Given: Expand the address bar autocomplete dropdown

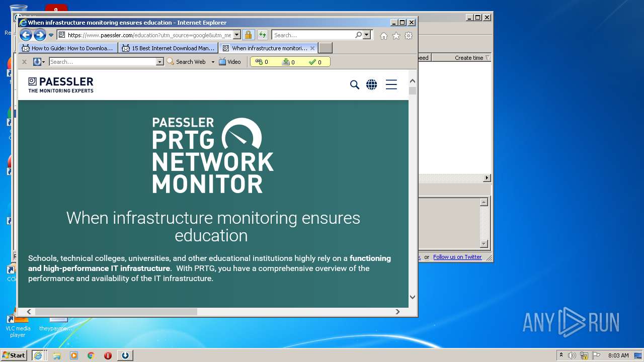Looking at the screenshot, I should click(236, 35).
